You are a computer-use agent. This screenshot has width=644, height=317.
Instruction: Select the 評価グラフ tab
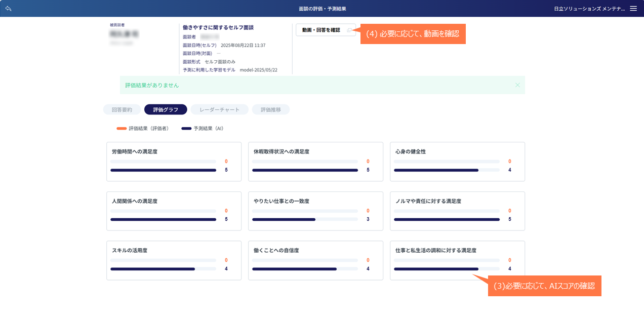(166, 109)
